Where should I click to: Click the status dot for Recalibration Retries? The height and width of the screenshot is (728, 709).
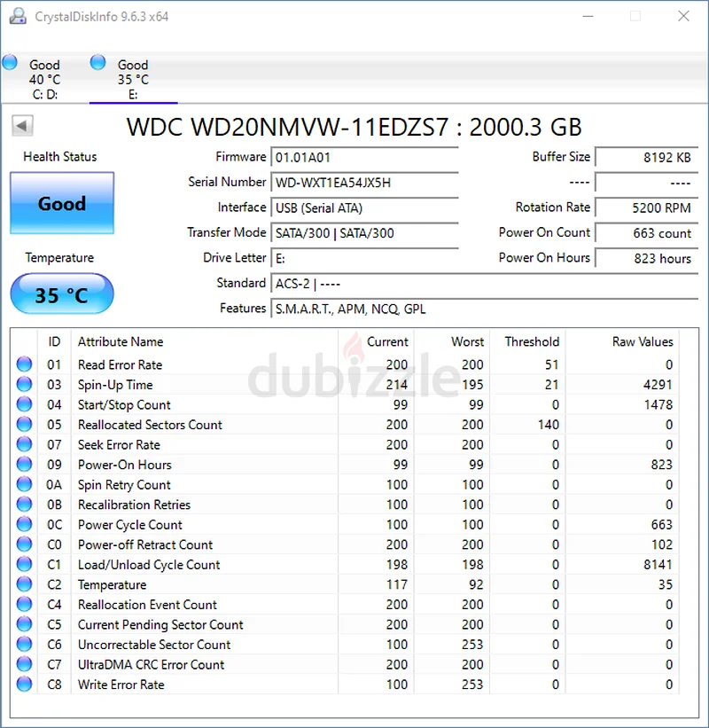click(24, 505)
